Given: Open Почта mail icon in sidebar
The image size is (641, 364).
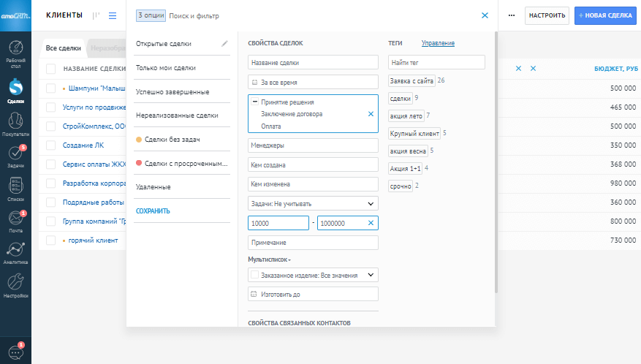Looking at the screenshot, I should pyautogui.click(x=15, y=220).
